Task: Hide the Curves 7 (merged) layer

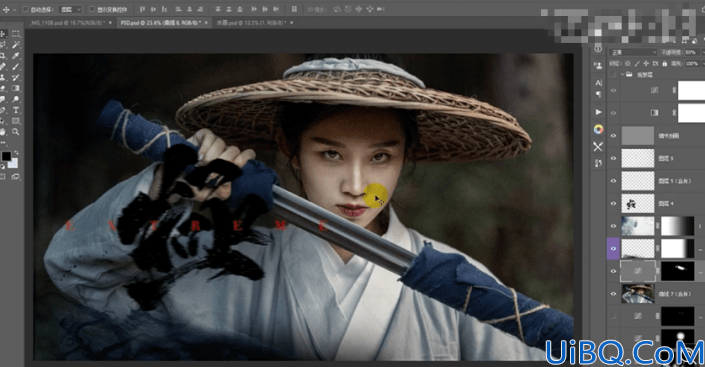Action: coord(613,294)
